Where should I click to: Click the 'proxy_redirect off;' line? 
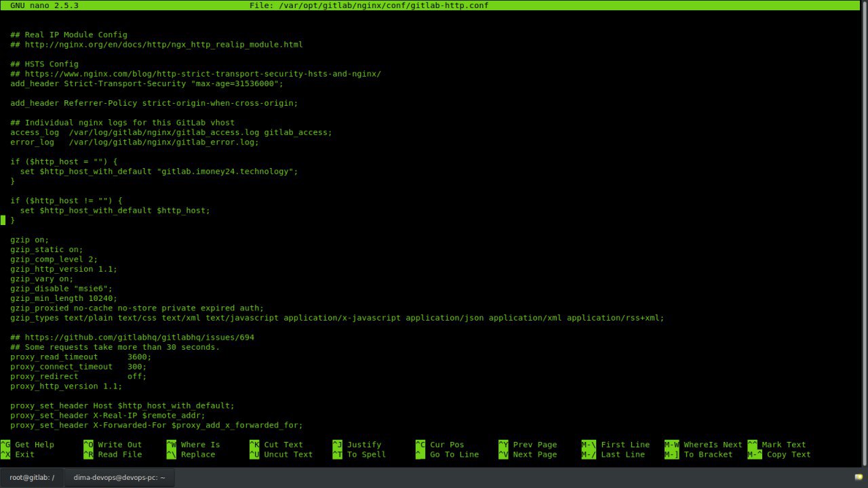[79, 377]
